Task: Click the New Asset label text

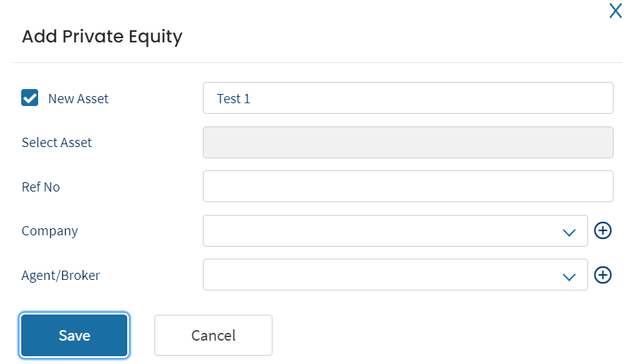Action: point(78,99)
